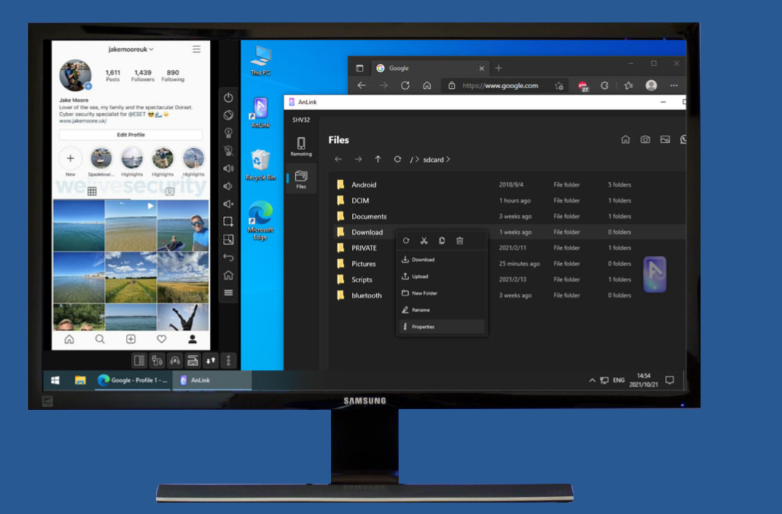Screen dimensions: 782x514
Task: Refresh the sdcard file list
Action: [397, 159]
